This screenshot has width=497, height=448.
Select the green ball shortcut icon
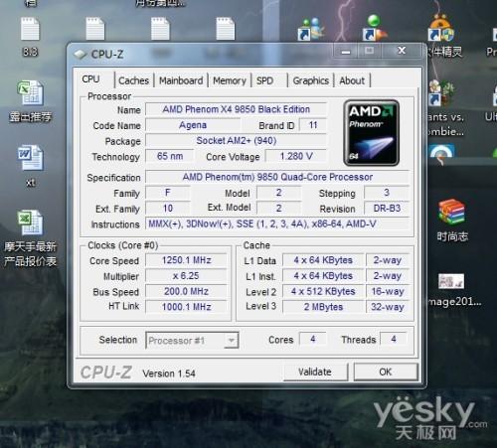point(375,28)
